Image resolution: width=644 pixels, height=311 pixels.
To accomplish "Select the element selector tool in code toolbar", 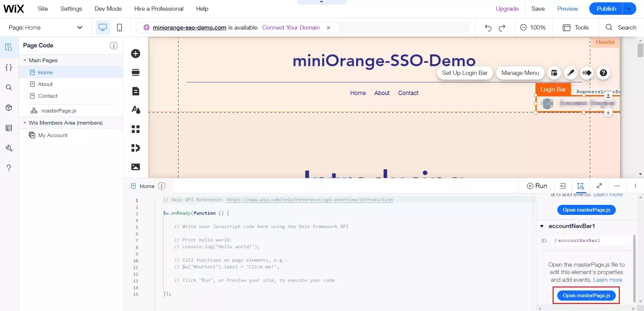I will pos(580,186).
